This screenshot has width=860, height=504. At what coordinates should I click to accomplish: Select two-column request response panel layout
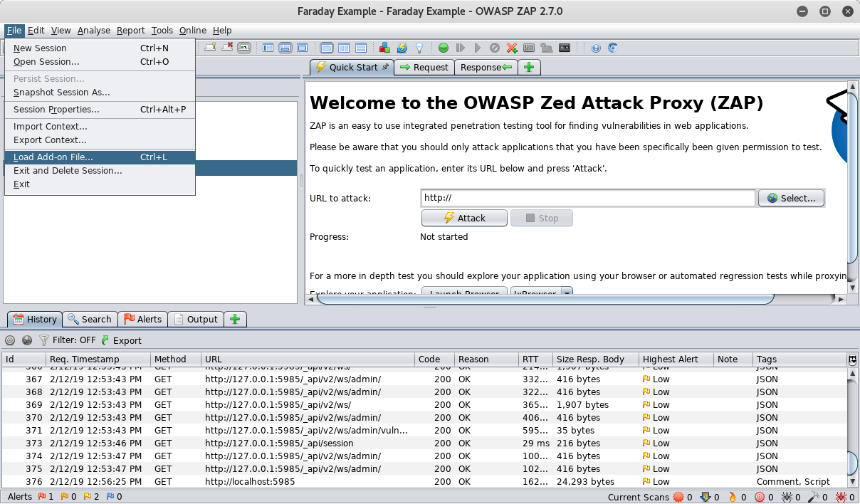point(344,48)
